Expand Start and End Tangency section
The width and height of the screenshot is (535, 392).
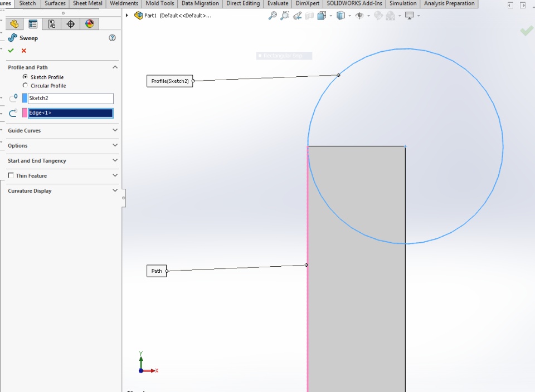point(115,160)
